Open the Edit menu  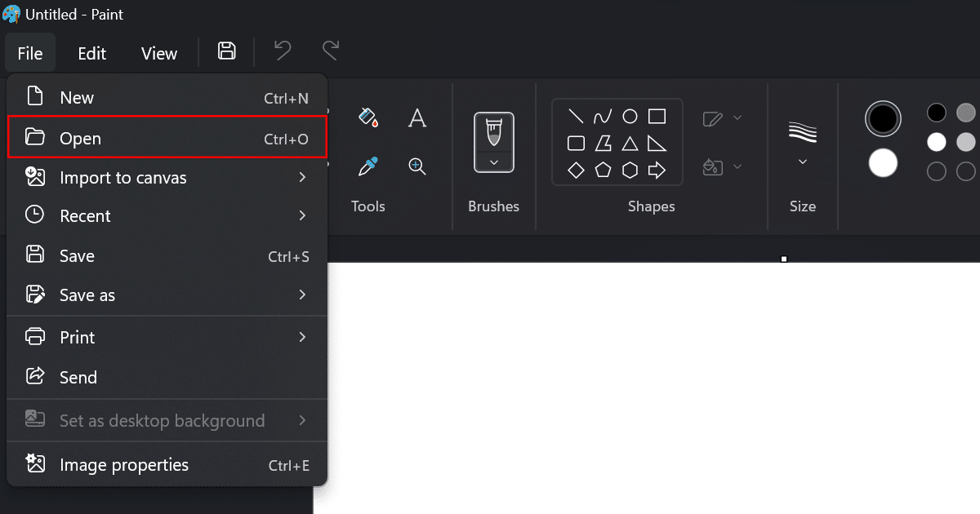click(x=91, y=52)
